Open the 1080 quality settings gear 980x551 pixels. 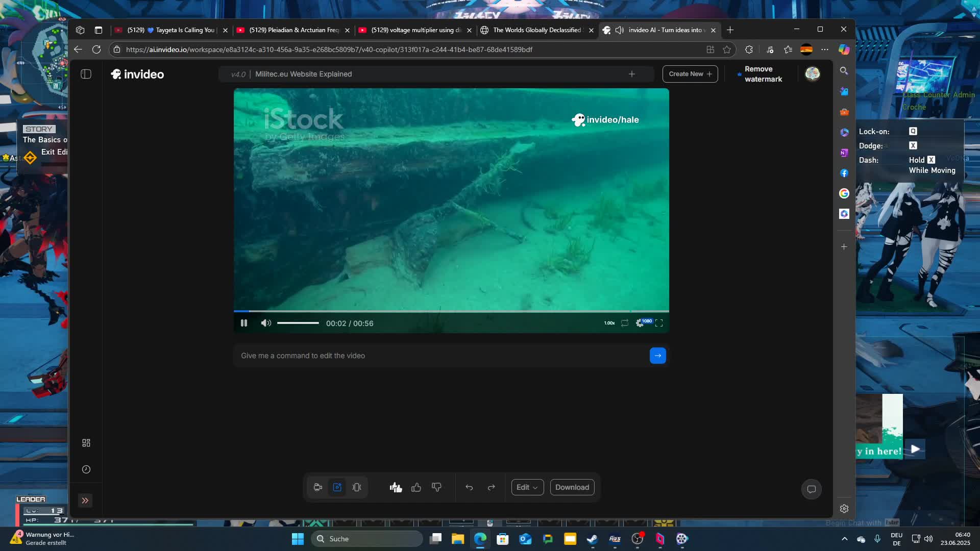[x=640, y=323]
